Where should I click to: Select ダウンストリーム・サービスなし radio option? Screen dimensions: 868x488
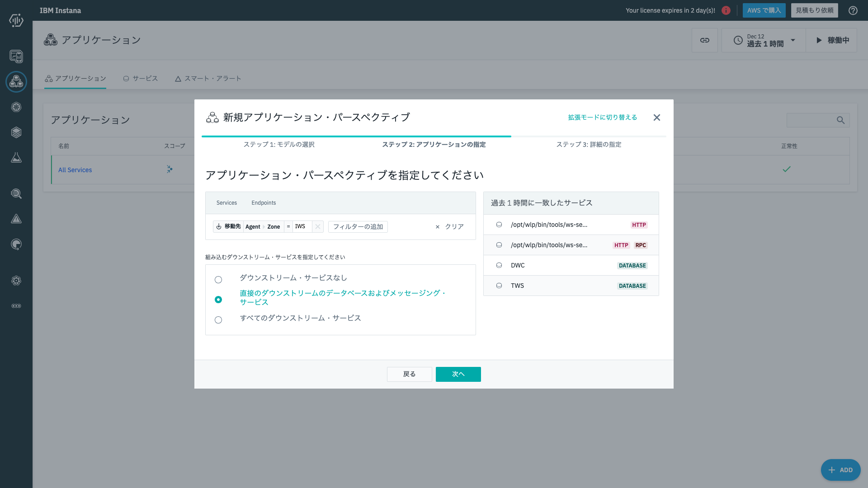[218, 279]
